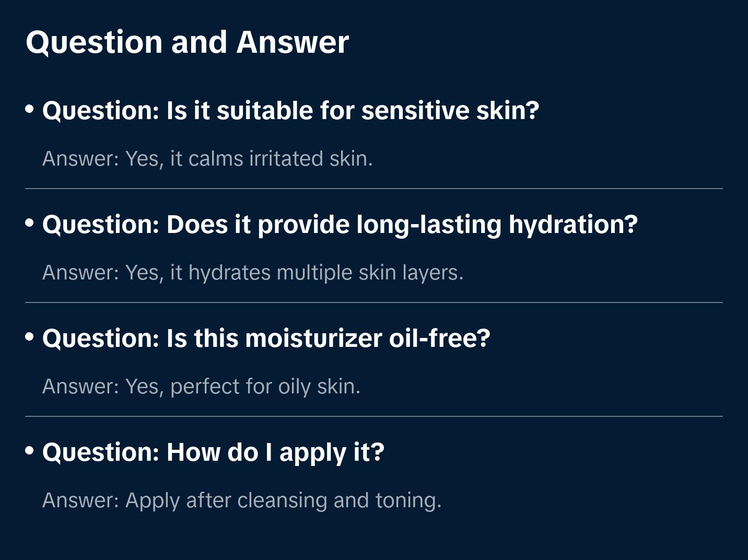The width and height of the screenshot is (748, 560).
Task: Click the divider line below the irritated skin answer
Action: click(374, 189)
